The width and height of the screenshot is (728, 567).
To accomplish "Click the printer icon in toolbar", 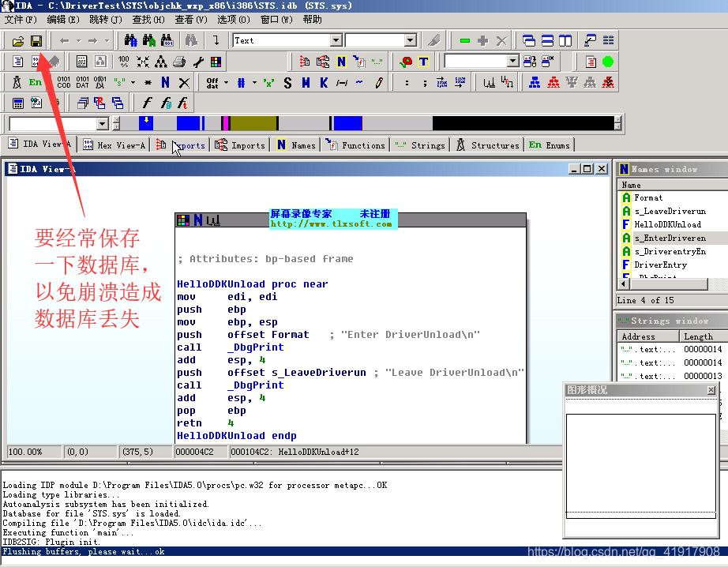I will (x=179, y=62).
